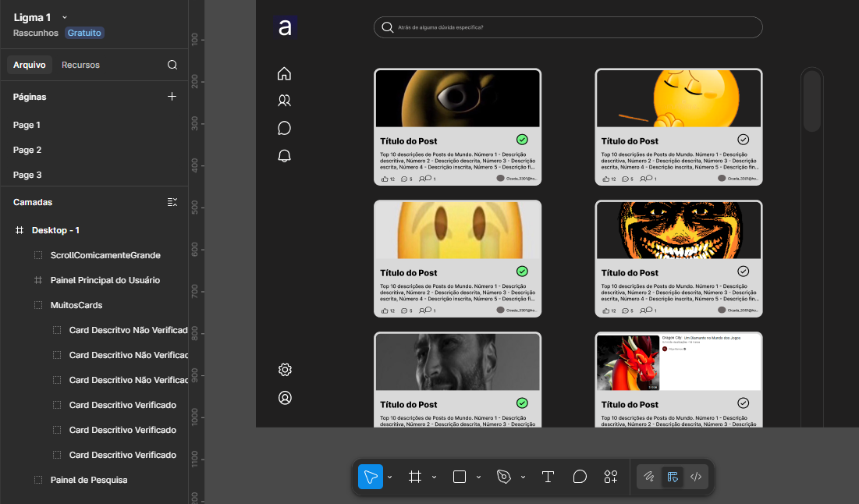Screen dimensions: 859x504
Task: Switch to Dev Mode toggle
Action: click(x=697, y=477)
